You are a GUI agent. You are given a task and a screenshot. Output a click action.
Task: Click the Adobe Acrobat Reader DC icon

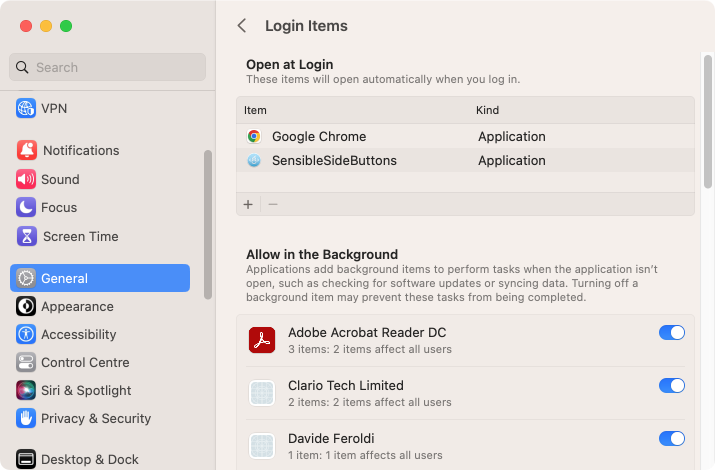coord(262,340)
